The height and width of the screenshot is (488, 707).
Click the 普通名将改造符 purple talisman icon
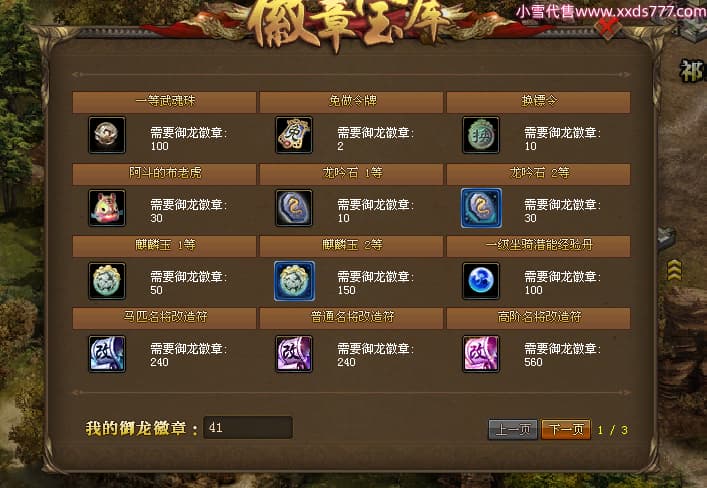[x=294, y=354]
